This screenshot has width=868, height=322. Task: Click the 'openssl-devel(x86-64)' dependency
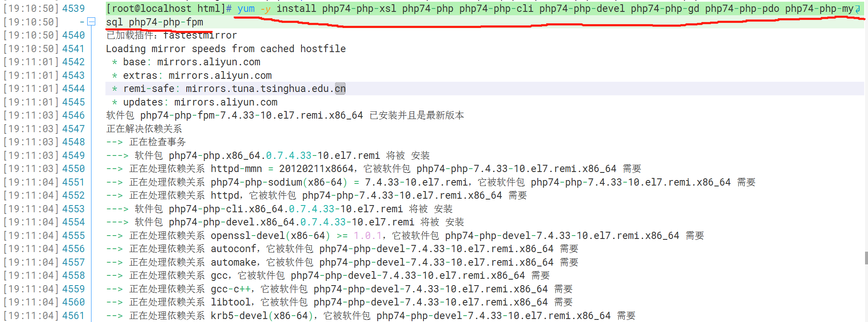pos(271,236)
